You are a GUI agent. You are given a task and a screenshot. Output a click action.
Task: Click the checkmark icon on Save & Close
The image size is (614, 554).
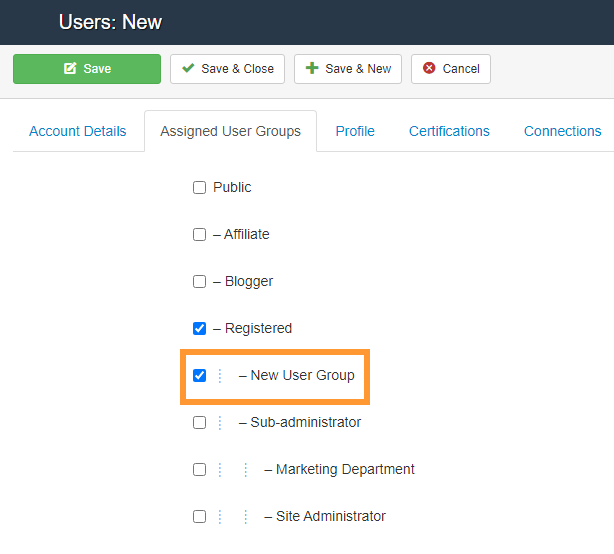coord(188,69)
